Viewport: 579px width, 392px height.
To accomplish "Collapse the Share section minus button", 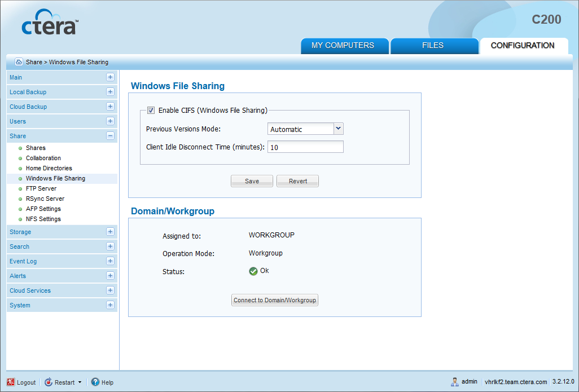I will pyautogui.click(x=110, y=136).
